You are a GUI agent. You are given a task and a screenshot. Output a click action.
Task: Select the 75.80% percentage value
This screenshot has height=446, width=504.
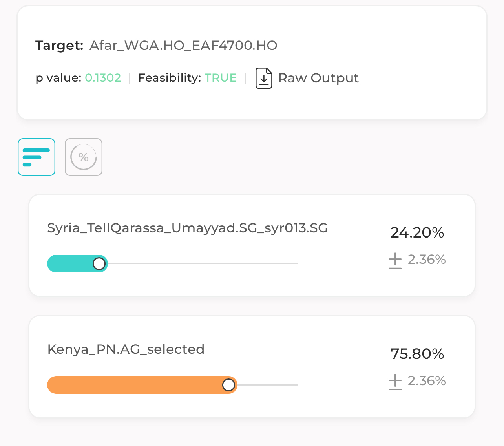click(417, 354)
